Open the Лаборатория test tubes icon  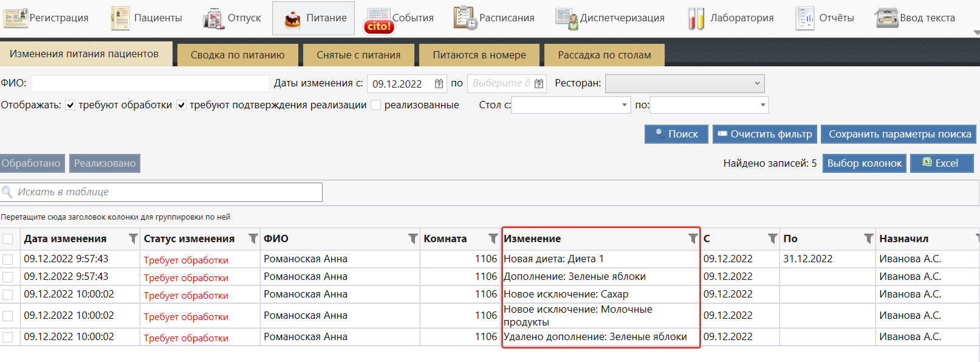pyautogui.click(x=696, y=18)
